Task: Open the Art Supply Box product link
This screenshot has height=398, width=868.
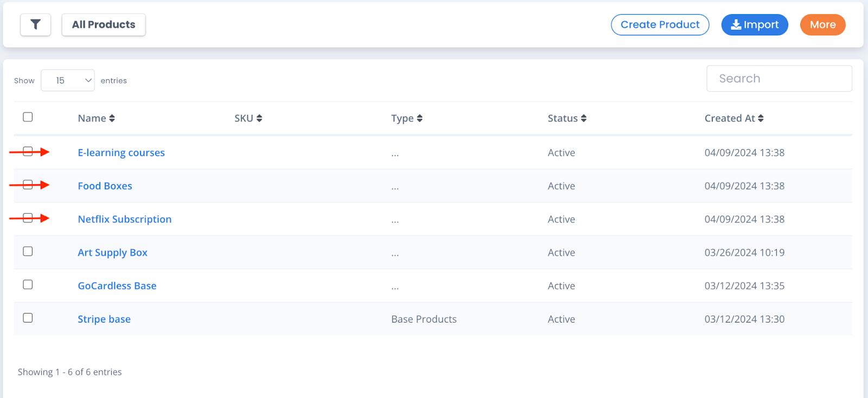Action: pos(112,253)
